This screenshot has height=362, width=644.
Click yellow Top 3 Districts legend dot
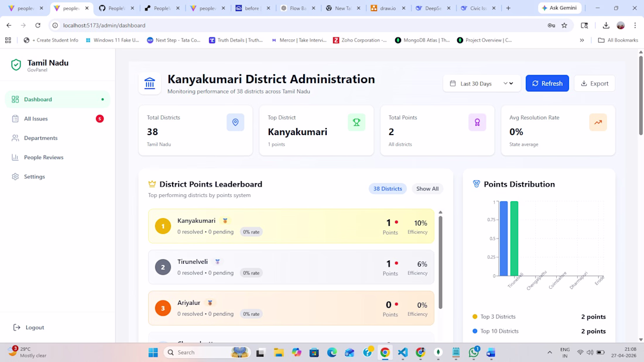point(475,317)
